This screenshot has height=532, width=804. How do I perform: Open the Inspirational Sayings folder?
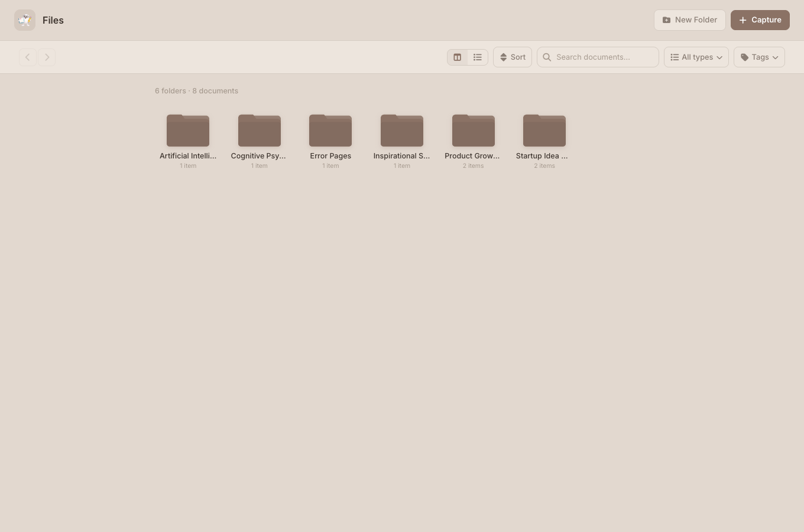(401, 130)
